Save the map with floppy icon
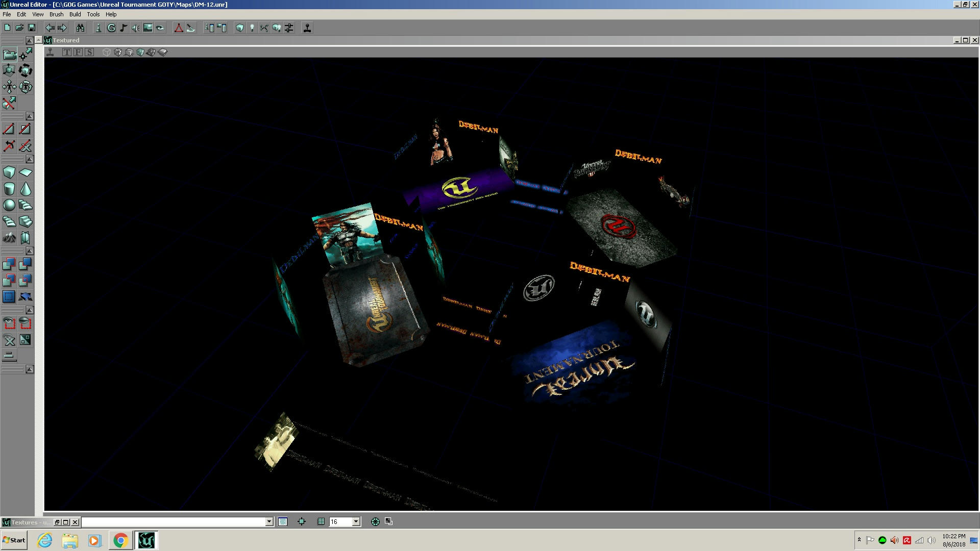The image size is (980, 551). click(32, 28)
